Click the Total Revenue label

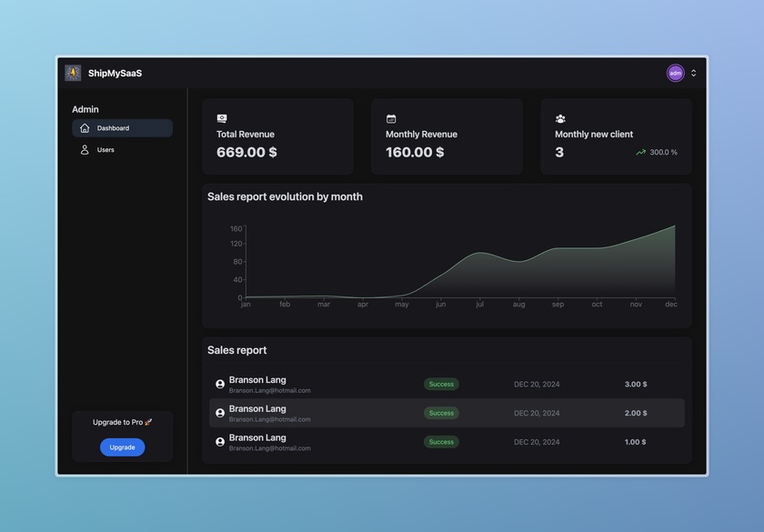[245, 134]
